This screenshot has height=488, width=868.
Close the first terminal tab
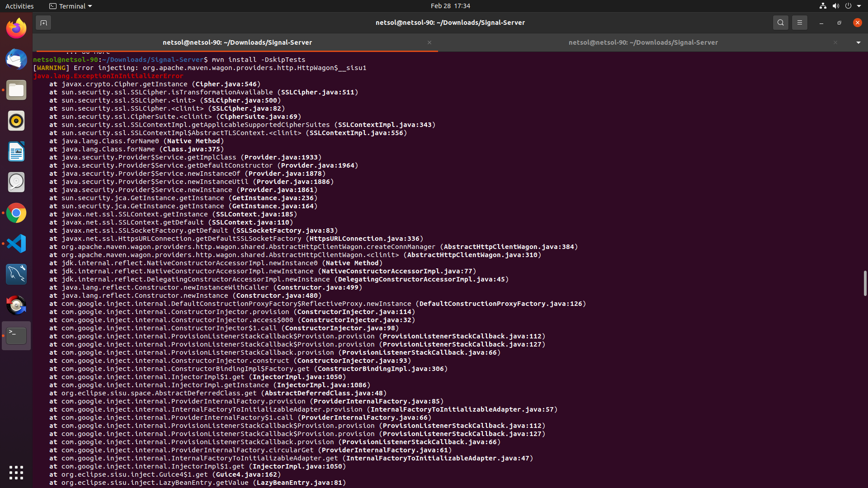point(429,42)
